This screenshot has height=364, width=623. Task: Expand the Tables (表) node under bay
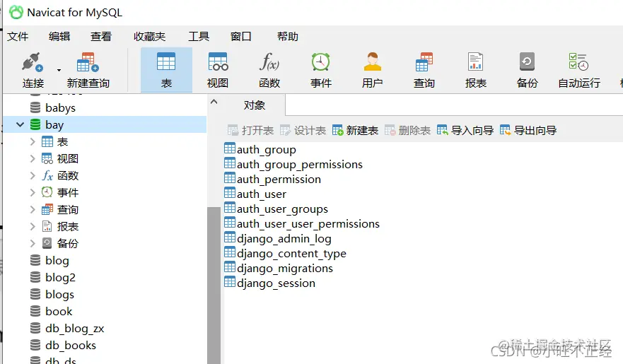pos(33,141)
